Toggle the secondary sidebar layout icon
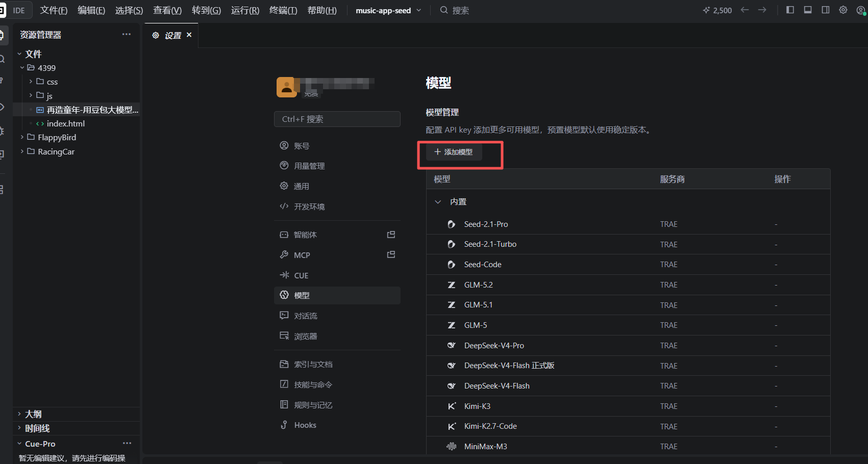 click(x=826, y=10)
